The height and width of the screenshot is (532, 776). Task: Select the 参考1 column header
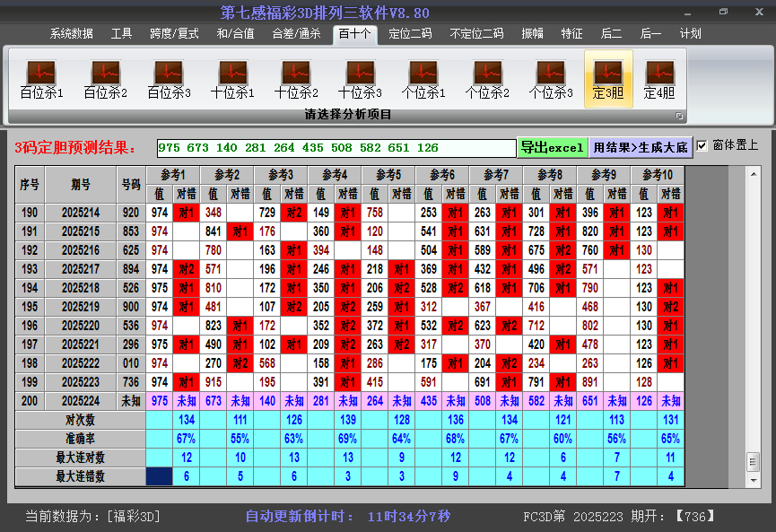(173, 174)
